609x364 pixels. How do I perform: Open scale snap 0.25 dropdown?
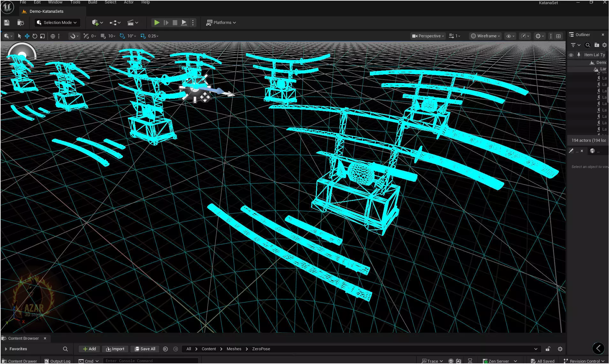(x=153, y=36)
